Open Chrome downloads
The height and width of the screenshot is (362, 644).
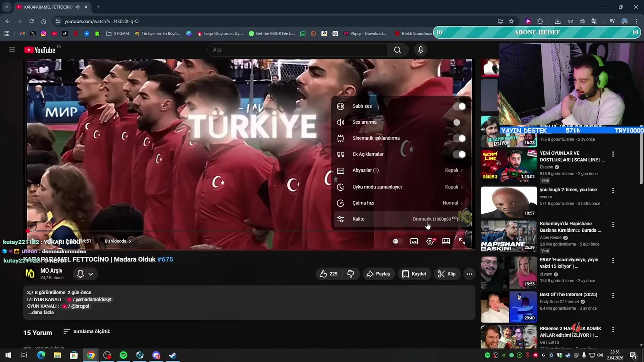pyautogui.click(x=558, y=21)
